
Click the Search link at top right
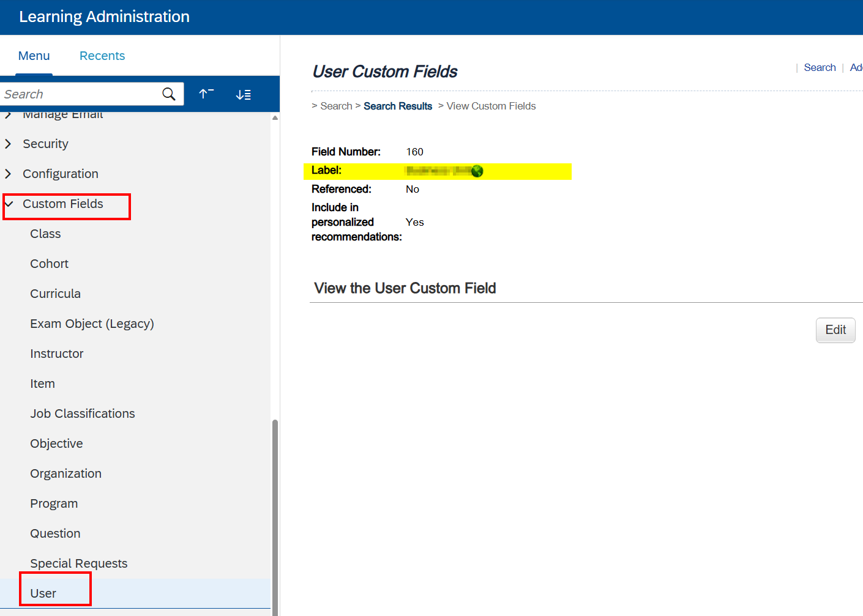[820, 67]
